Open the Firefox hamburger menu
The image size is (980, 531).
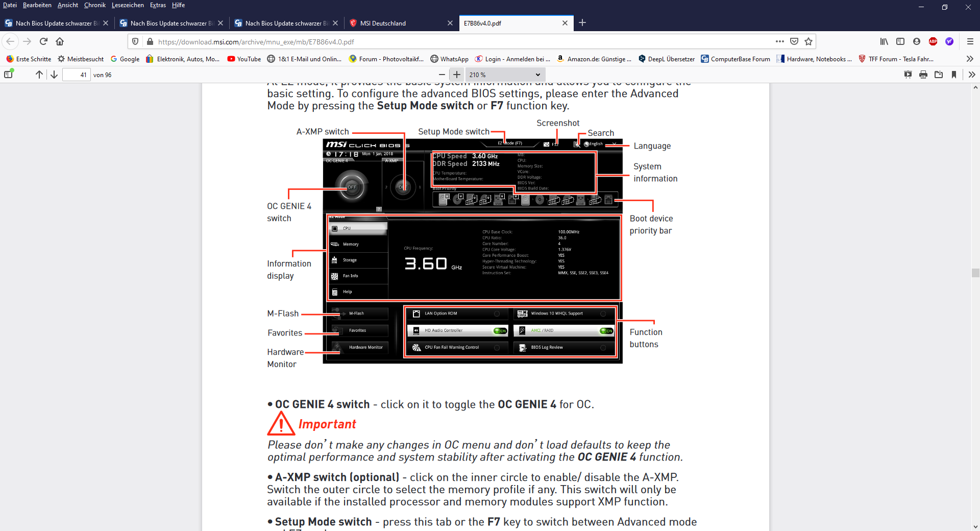tap(970, 41)
